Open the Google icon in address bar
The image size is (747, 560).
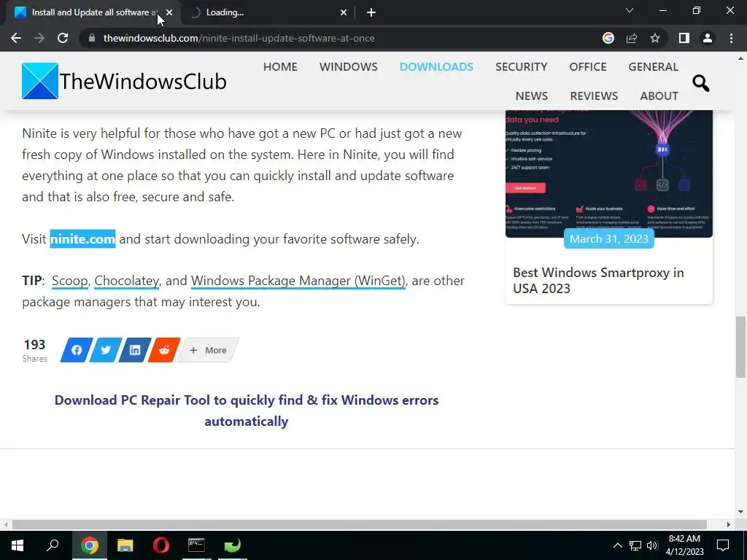point(608,38)
